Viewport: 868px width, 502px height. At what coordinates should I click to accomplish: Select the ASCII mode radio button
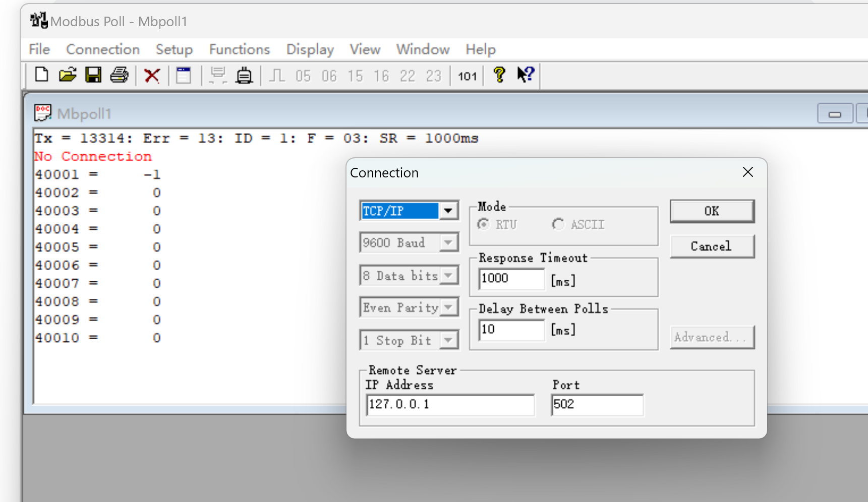[x=558, y=224]
